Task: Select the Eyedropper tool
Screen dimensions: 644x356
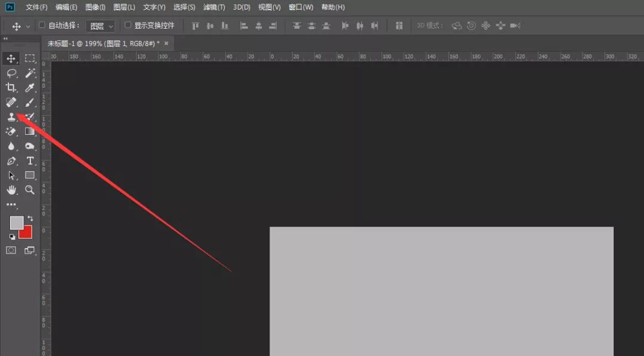Action: pos(30,88)
